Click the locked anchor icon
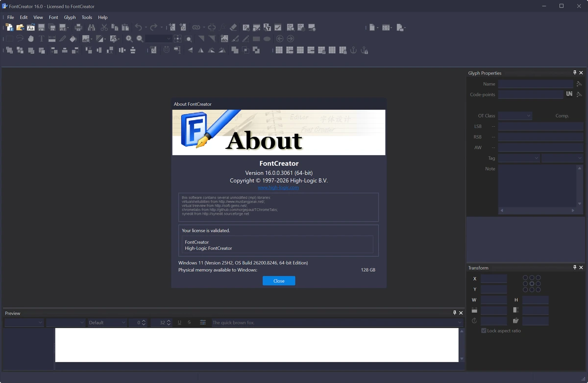The image size is (588, 383). tap(364, 50)
